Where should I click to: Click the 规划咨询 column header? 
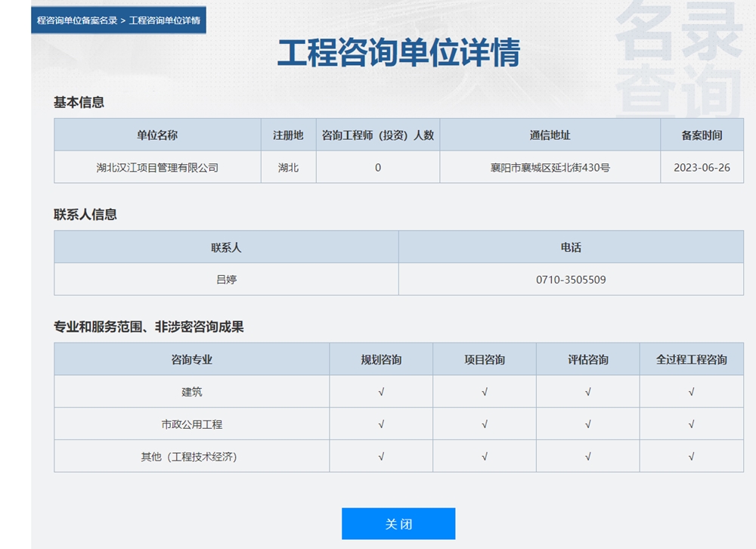coord(381,359)
